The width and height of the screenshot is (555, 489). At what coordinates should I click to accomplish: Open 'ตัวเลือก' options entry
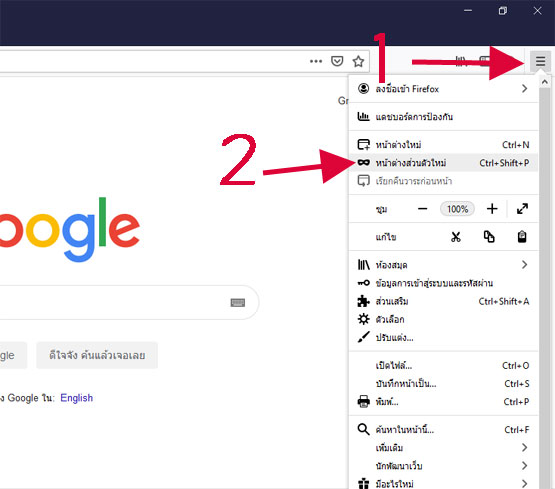tap(443, 320)
